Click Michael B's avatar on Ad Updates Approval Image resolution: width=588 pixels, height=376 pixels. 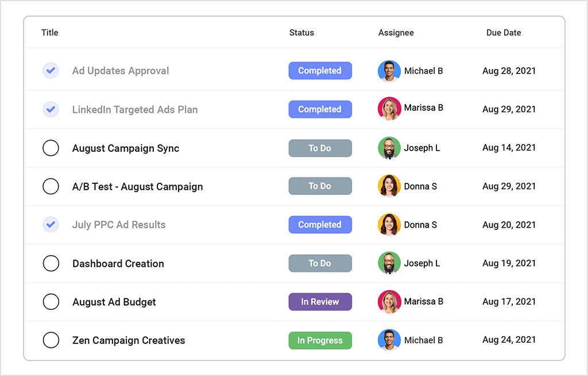389,71
